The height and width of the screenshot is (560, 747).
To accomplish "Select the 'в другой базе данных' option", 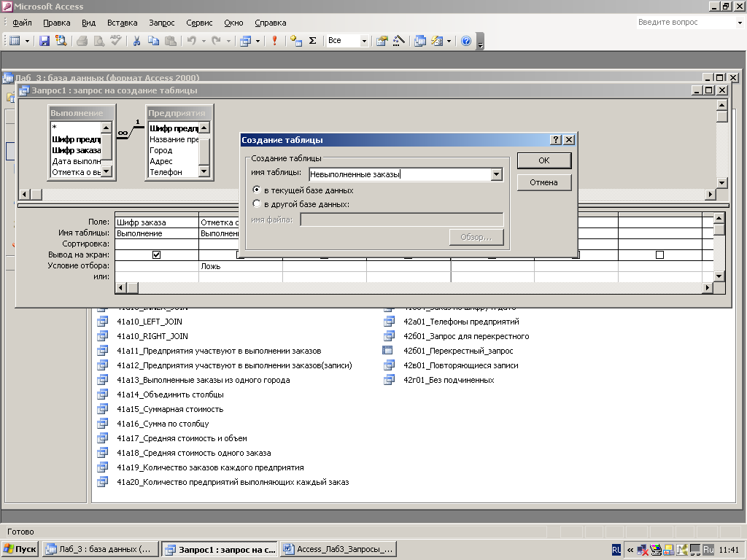I will point(257,204).
